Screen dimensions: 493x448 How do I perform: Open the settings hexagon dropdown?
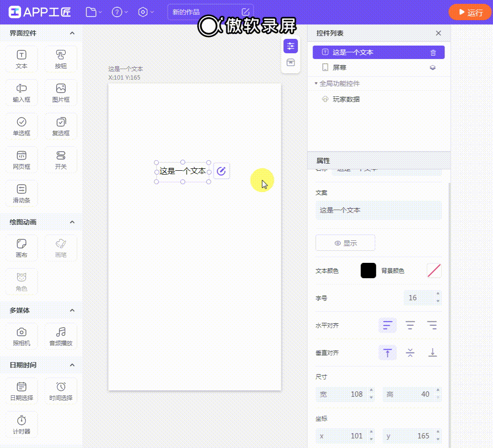coord(146,12)
